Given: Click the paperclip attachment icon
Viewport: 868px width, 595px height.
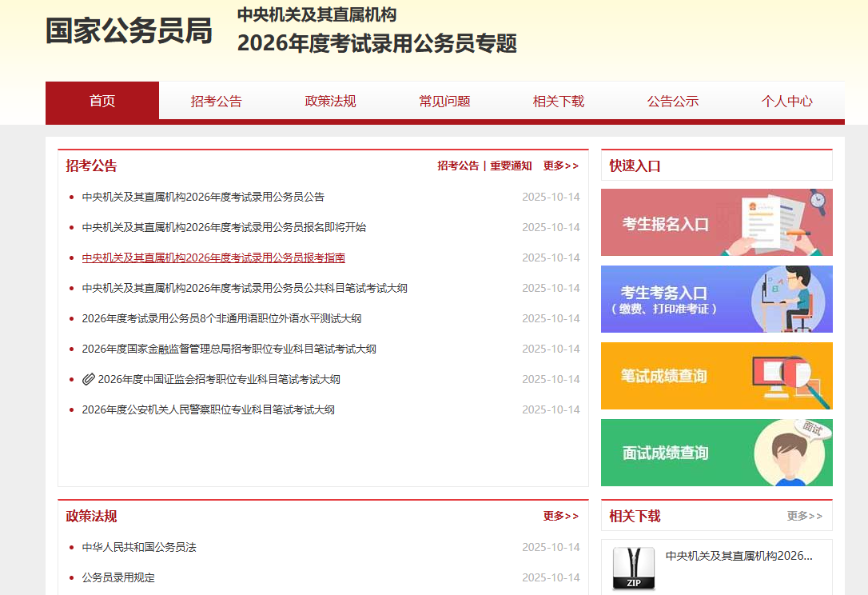Looking at the screenshot, I should point(88,379).
